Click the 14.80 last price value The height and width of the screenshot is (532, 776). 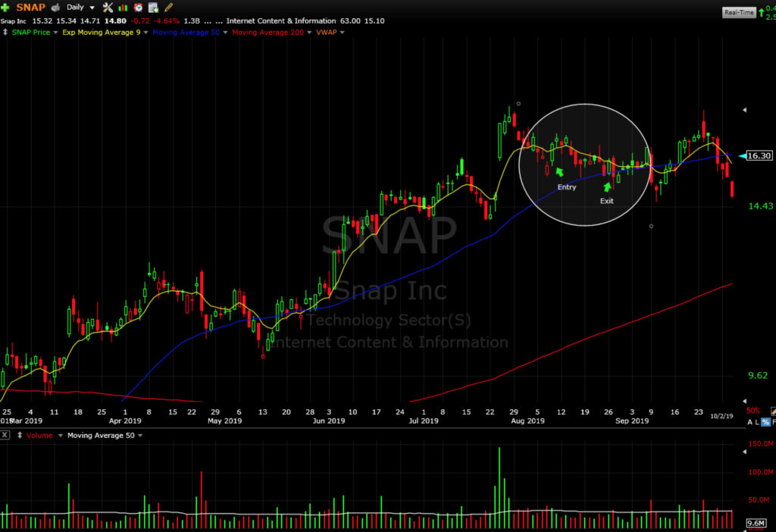pos(115,20)
